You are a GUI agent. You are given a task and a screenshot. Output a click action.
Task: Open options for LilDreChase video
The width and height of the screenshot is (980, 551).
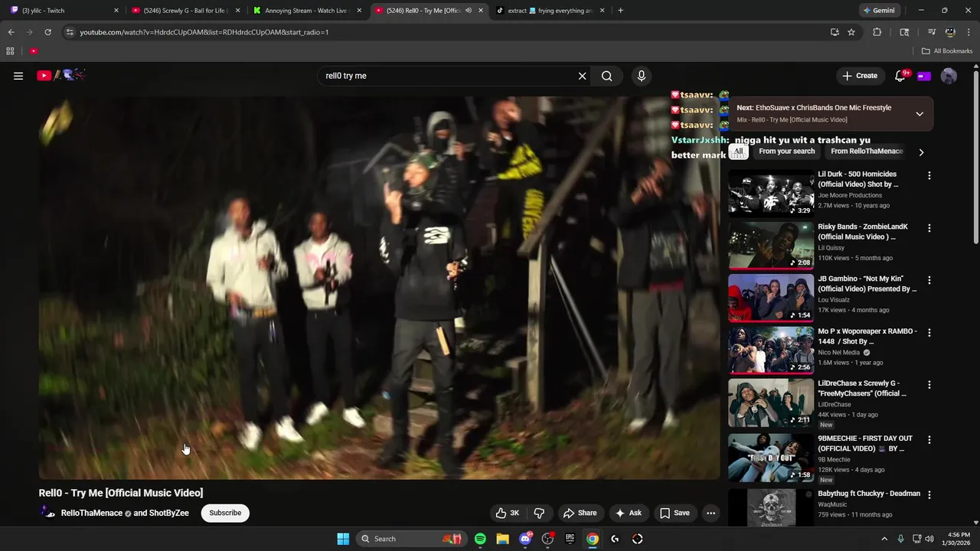[929, 385]
